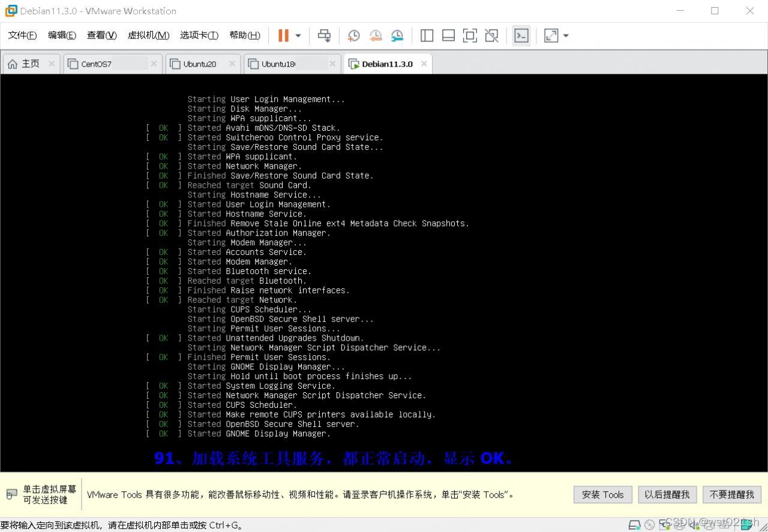Close the 主页 home tab
The width and height of the screenshot is (768, 532).
[52, 64]
